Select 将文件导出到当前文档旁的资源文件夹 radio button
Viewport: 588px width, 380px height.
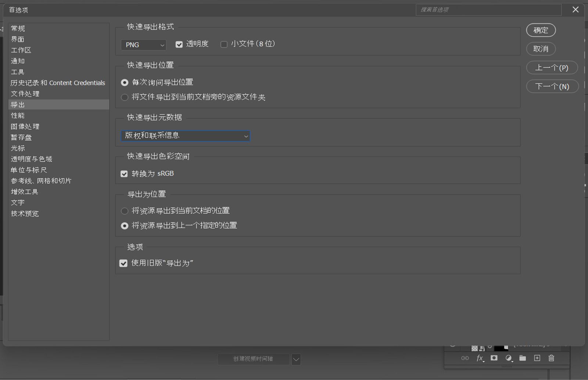(125, 97)
